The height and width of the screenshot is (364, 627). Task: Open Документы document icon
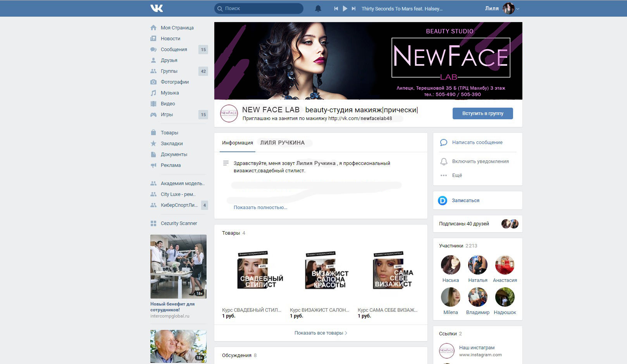click(153, 155)
